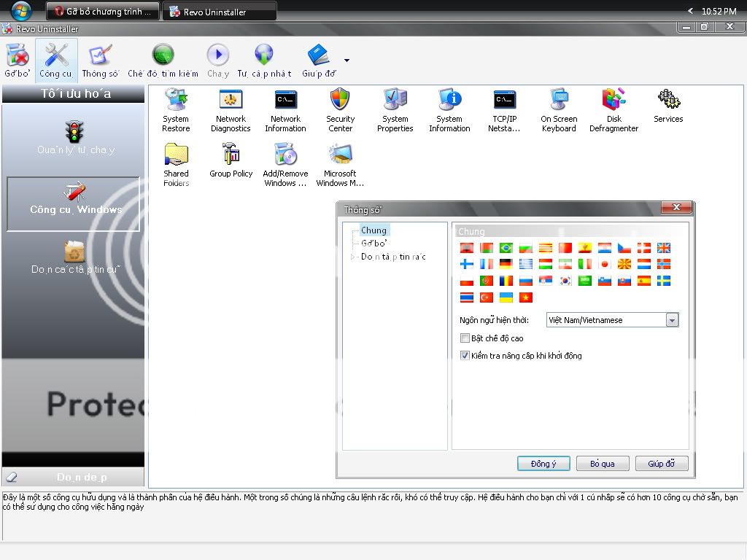The height and width of the screenshot is (560, 747).
Task: Open the Giúp đỡ toolbar dropdown arrow
Action: pos(347,61)
